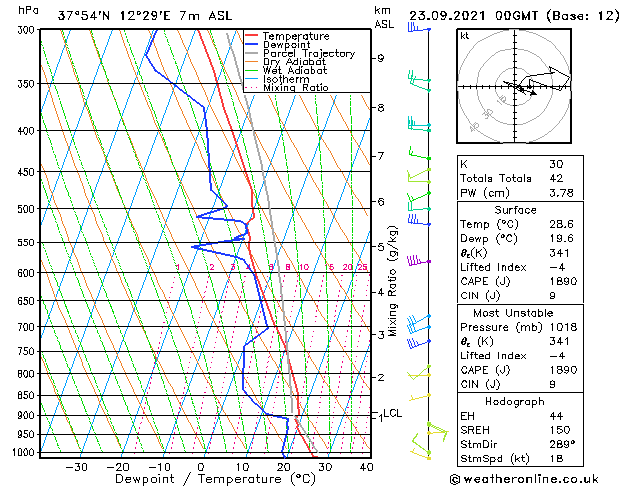629x486 pixels.
Task: Click the SREH value '150'
Action: pos(560,430)
